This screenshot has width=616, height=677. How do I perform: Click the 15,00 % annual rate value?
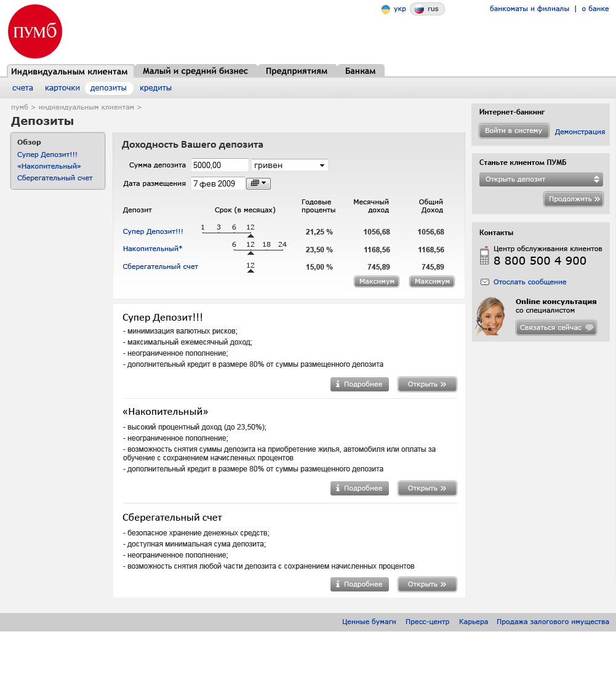pyautogui.click(x=319, y=267)
